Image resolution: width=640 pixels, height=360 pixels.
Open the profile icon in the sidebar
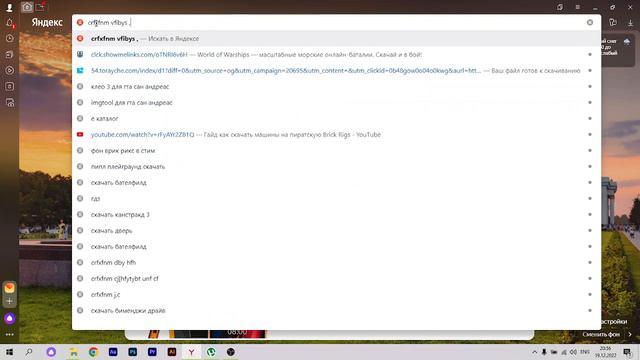(9, 7)
